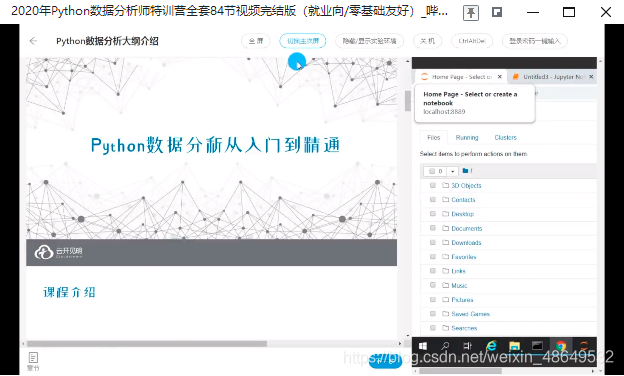This screenshot has height=376, width=624.
Task: Click the 关机 shutdown button
Action: [427, 41]
